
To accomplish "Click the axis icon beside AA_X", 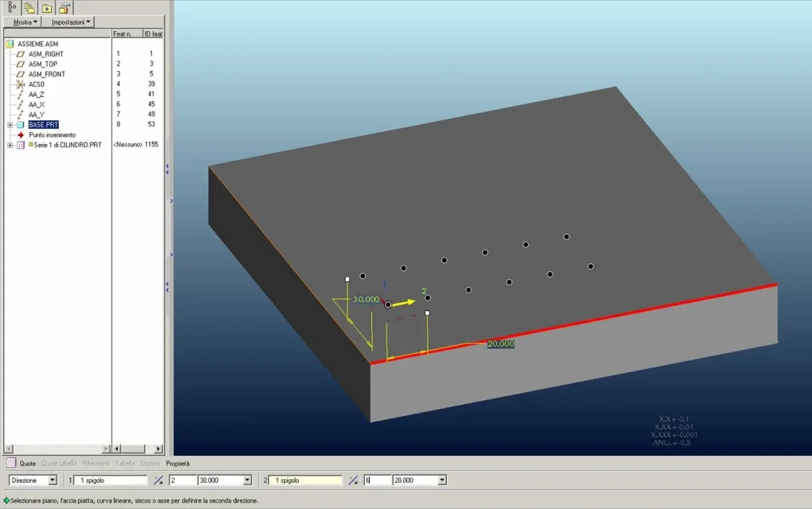I will 20,105.
